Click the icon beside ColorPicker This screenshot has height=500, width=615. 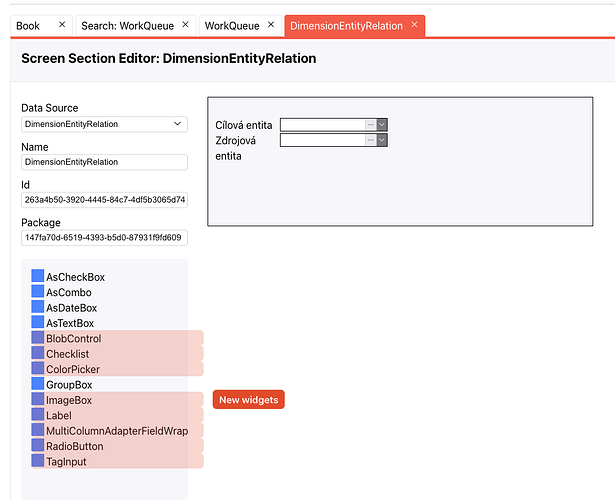point(38,368)
